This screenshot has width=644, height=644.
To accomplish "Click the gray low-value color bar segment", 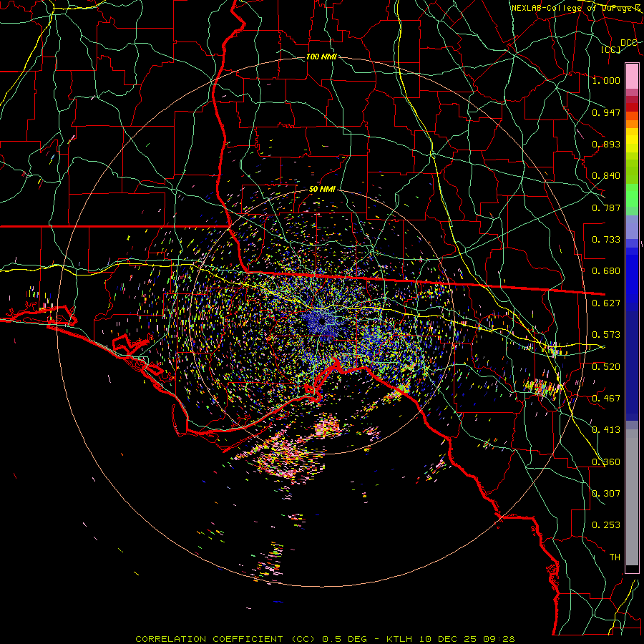I will click(632, 497).
